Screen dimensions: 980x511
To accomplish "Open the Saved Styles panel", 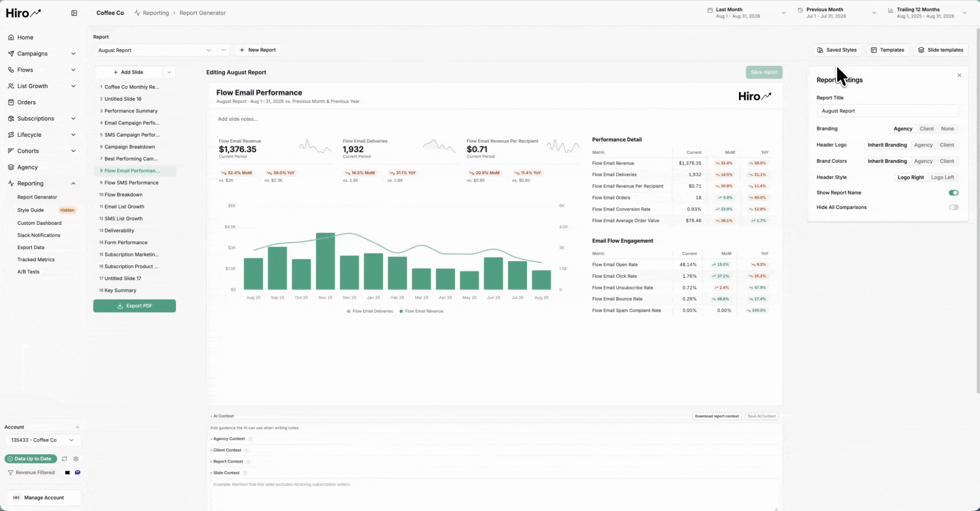I will (x=837, y=50).
